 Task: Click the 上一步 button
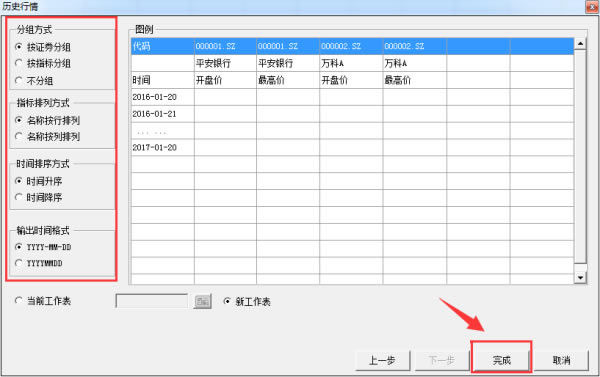(x=382, y=360)
